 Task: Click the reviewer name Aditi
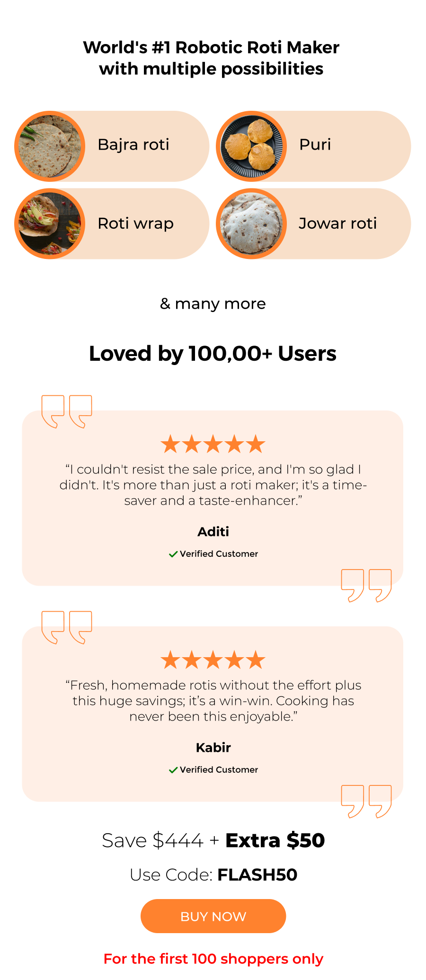[x=213, y=532]
